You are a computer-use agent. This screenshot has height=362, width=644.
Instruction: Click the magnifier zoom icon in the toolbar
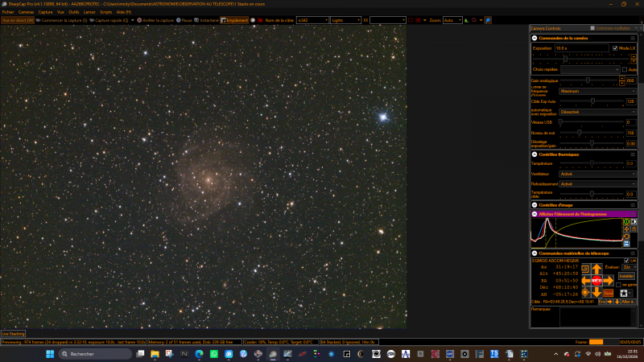pyautogui.click(x=474, y=20)
